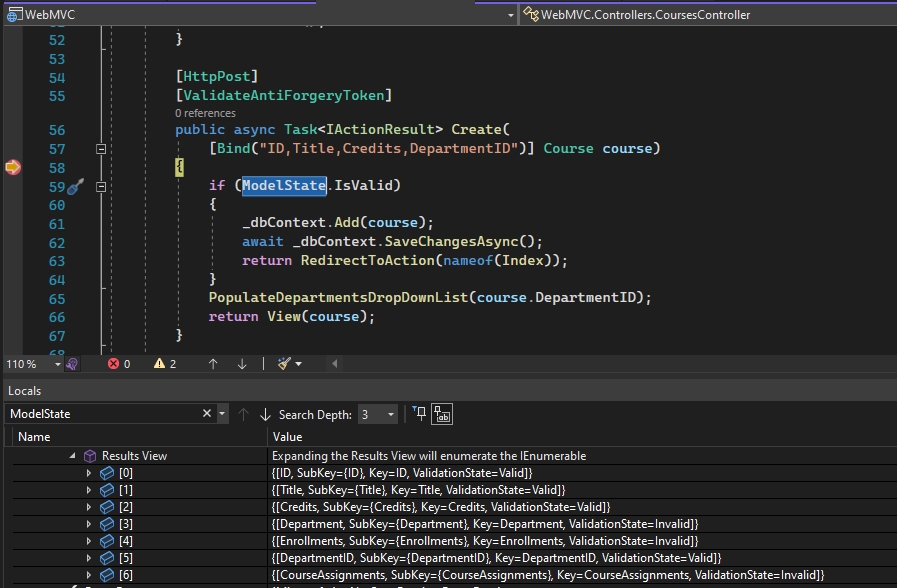Click in the ModelState search field
Screen dimensions: 897x588
pyautogui.click(x=100, y=414)
